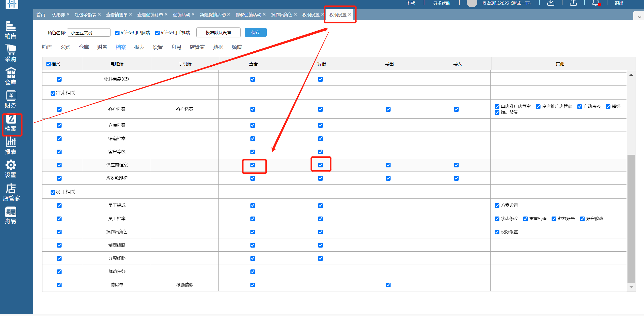The image size is (644, 316).
Task: Switch to the 报表 permission category
Action: (139, 47)
